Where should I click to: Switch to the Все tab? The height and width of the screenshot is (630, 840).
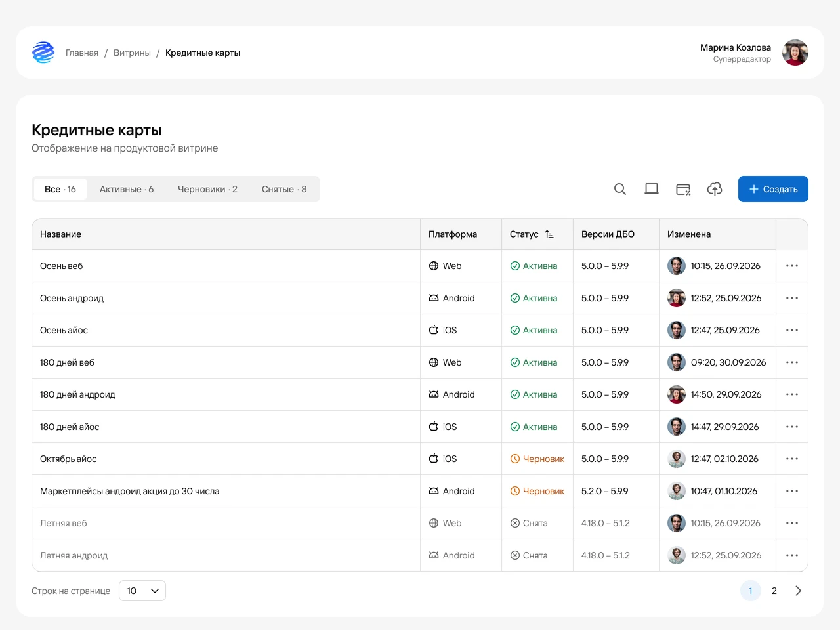tap(60, 189)
